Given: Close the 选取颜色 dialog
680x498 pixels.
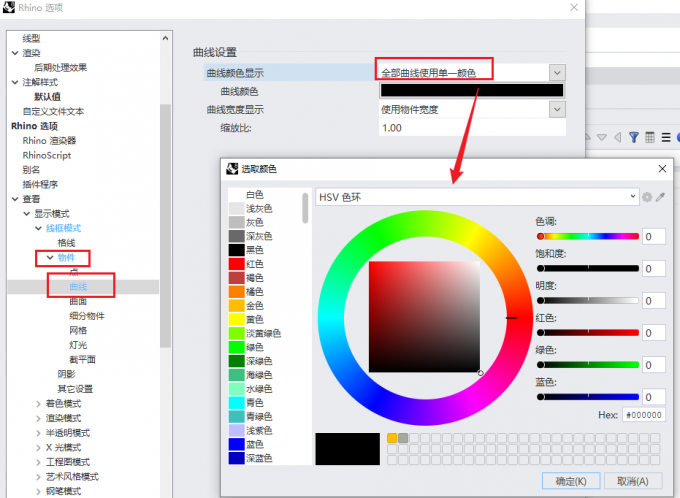Looking at the screenshot, I should point(662,169).
